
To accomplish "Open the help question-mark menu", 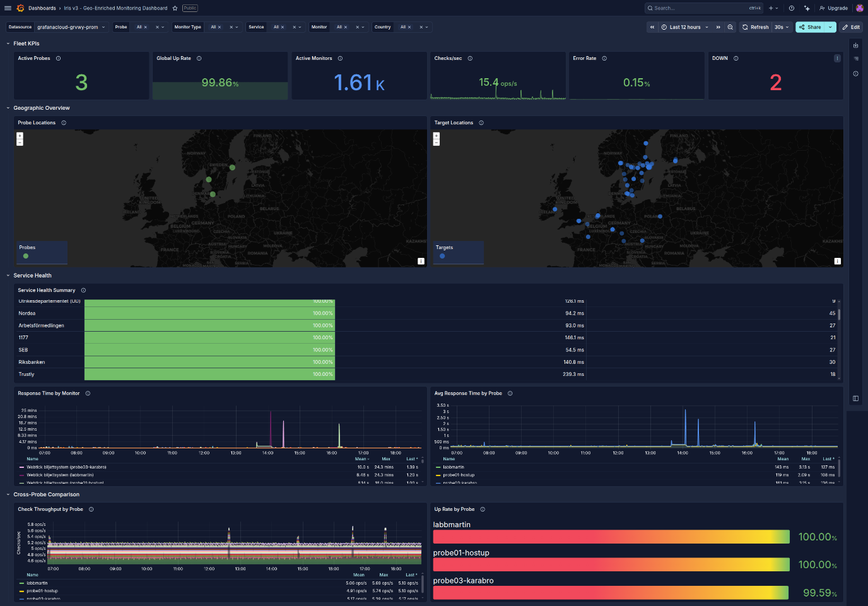I will tap(792, 8).
